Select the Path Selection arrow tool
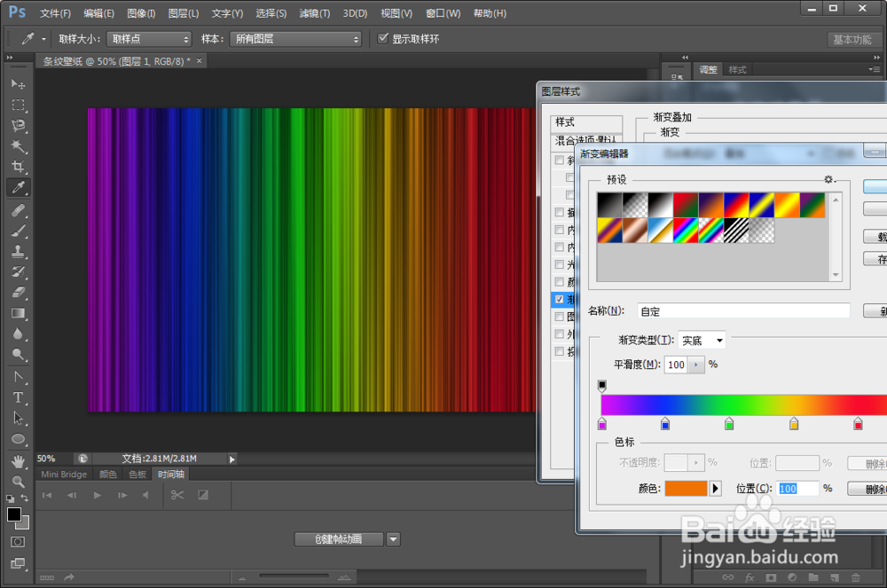Screen dimensions: 887x588 coord(18,419)
